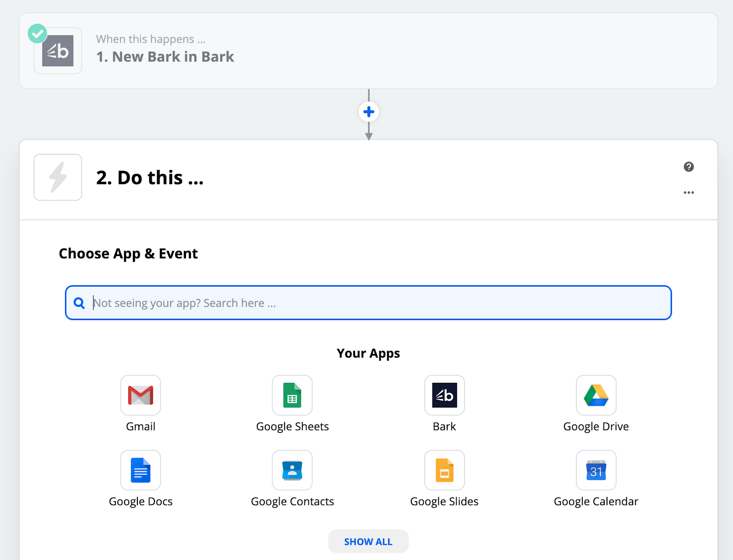Pick the Google Slides app icon
733x560 pixels.
point(444,470)
